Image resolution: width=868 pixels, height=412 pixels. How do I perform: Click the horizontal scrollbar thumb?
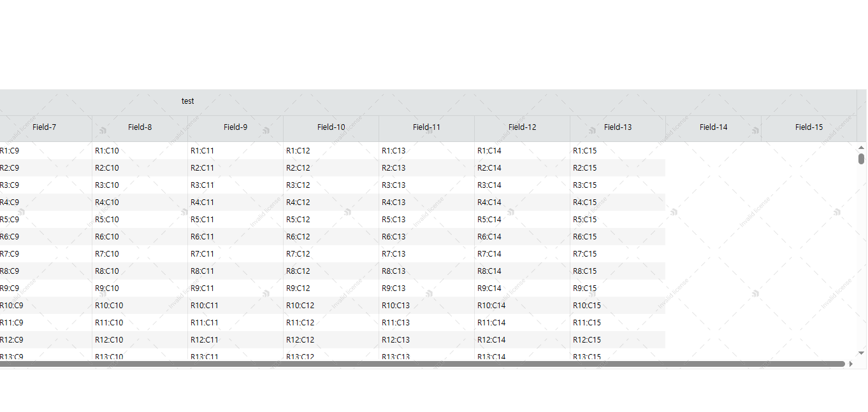pos(421,364)
